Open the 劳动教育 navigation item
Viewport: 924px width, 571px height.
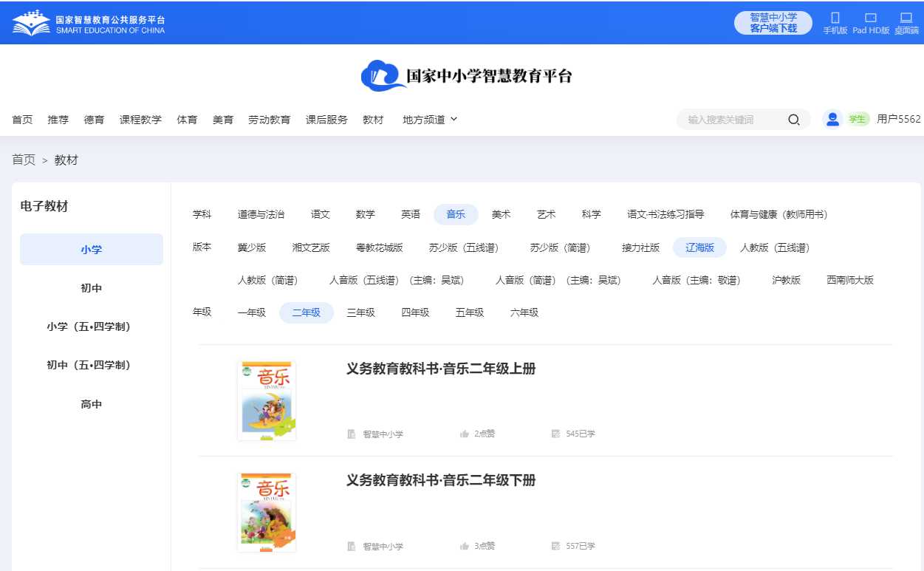269,120
